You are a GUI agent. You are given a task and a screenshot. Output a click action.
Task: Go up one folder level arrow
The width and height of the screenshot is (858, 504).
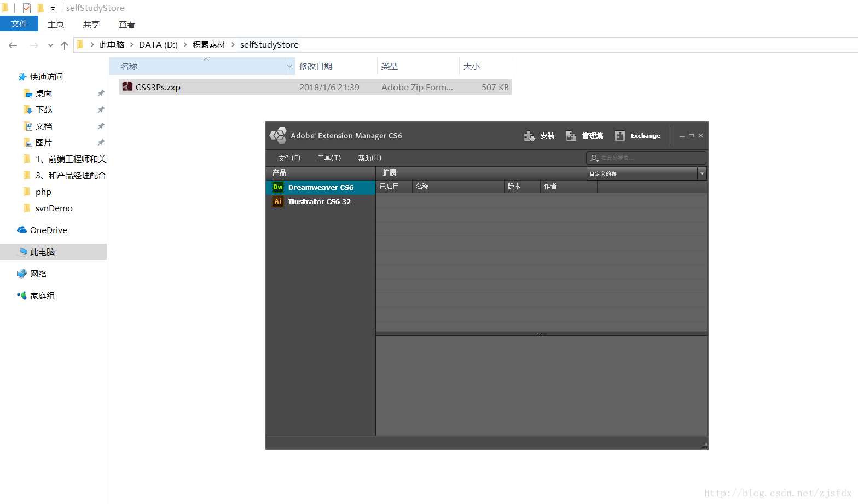[x=65, y=45]
